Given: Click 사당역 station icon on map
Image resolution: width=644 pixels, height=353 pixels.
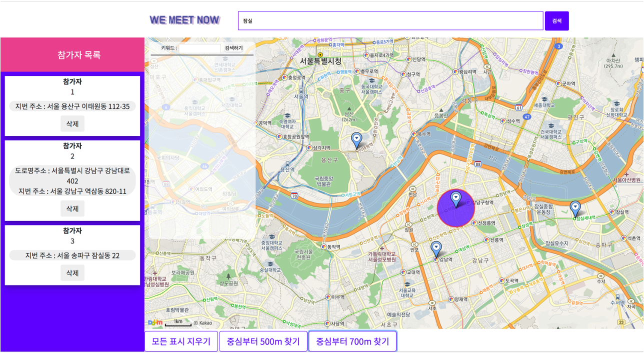Looking at the screenshot, I should pyautogui.click(x=327, y=323).
